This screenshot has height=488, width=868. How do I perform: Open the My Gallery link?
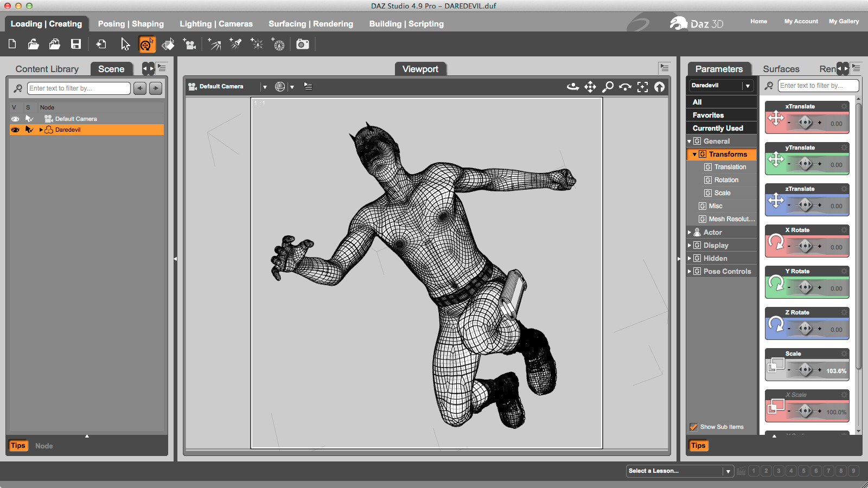click(x=844, y=21)
